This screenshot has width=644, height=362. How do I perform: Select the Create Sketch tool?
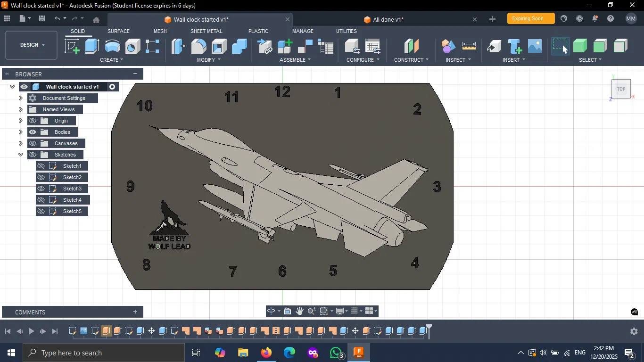pyautogui.click(x=72, y=46)
